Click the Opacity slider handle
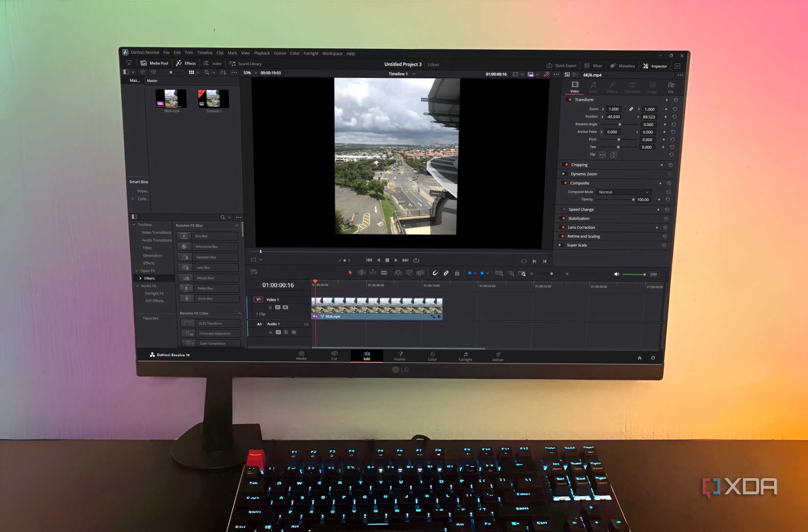The height and width of the screenshot is (532, 808). (x=633, y=200)
